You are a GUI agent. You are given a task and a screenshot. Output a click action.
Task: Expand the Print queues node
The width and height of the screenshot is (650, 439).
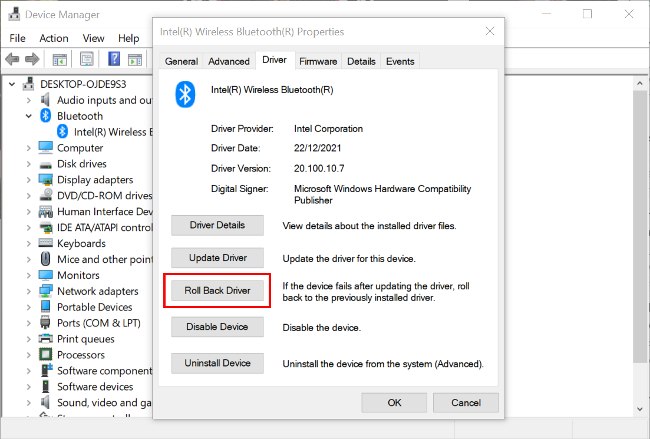click(x=29, y=339)
